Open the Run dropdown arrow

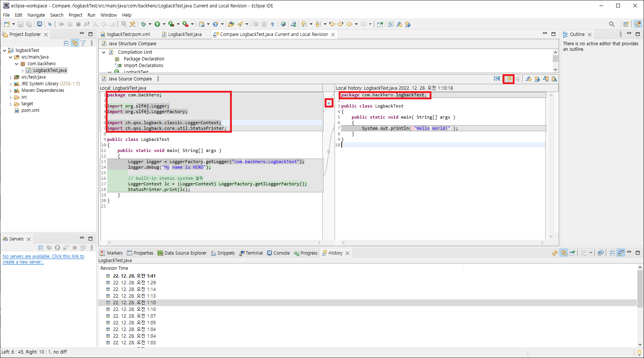tap(164, 24)
